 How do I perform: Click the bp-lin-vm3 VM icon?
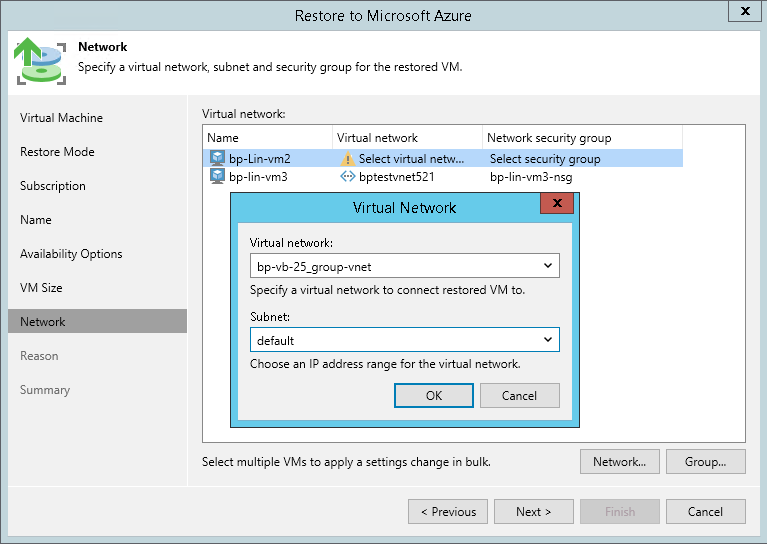[x=217, y=176]
